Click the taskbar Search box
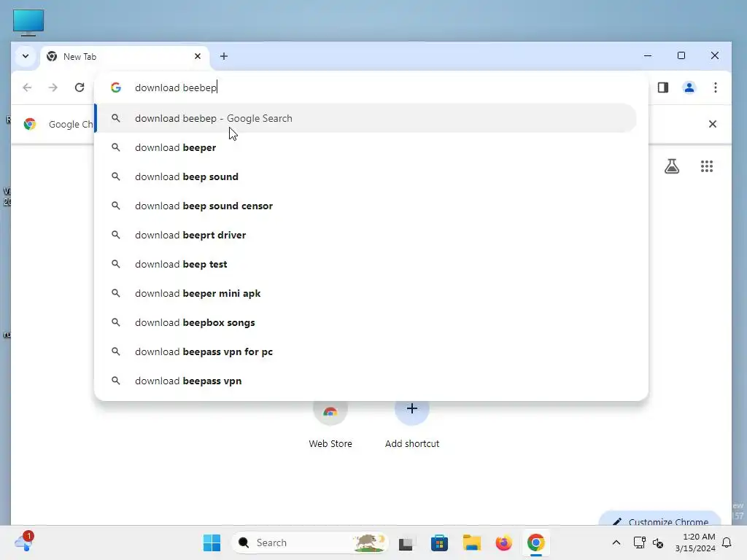747x560 pixels. point(310,542)
